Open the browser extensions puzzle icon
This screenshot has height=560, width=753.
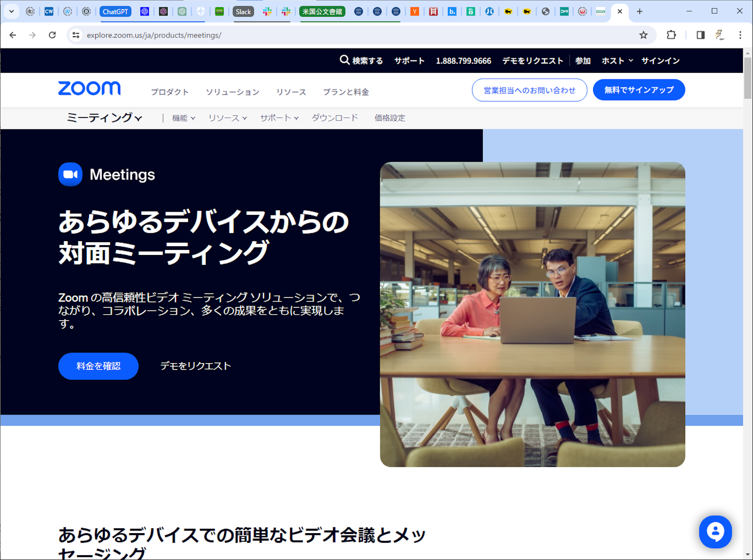tap(671, 35)
